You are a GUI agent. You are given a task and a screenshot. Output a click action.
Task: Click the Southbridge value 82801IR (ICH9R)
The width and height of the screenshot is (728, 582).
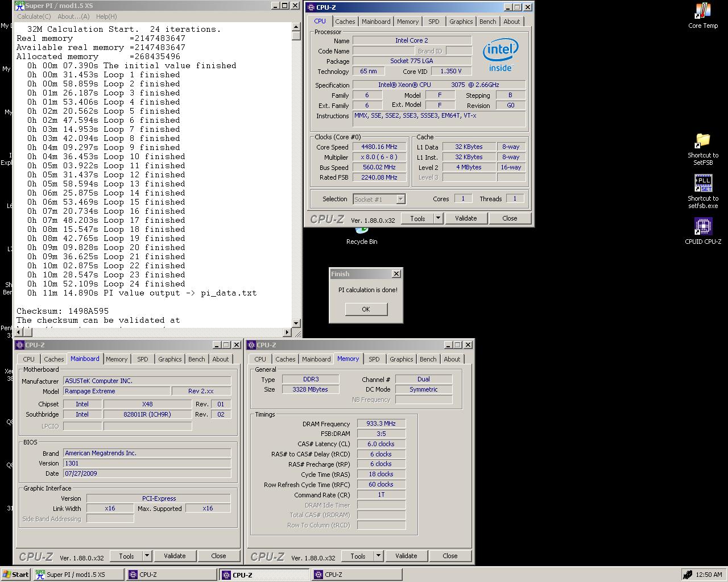click(147, 414)
